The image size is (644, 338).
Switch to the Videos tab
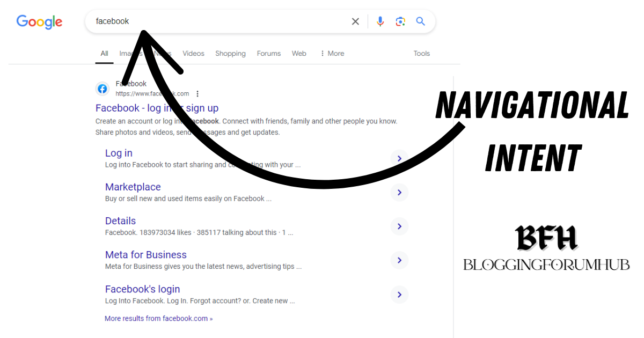pyautogui.click(x=193, y=54)
